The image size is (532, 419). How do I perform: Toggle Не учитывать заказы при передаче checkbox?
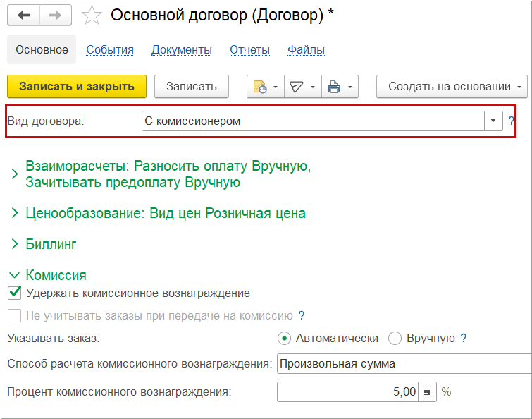15,315
